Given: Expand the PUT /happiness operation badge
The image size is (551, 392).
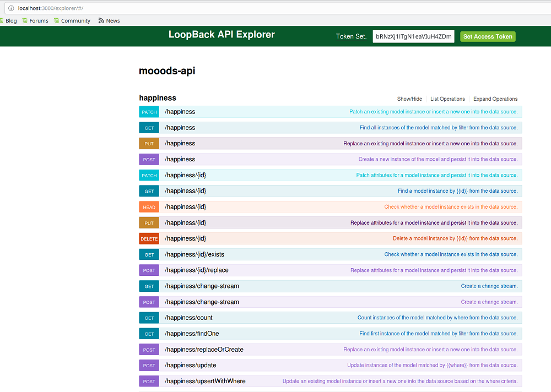Looking at the screenshot, I should (149, 144).
